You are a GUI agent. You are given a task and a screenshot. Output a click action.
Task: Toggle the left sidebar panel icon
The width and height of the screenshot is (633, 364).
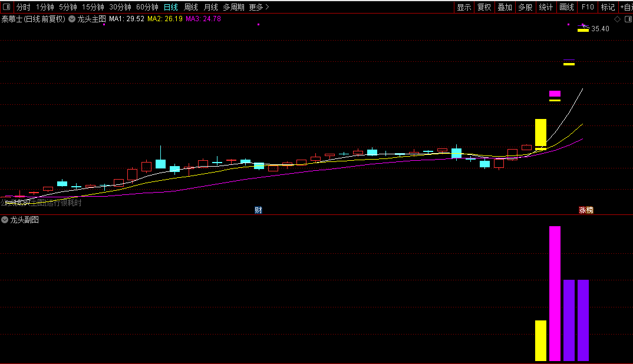point(6,7)
